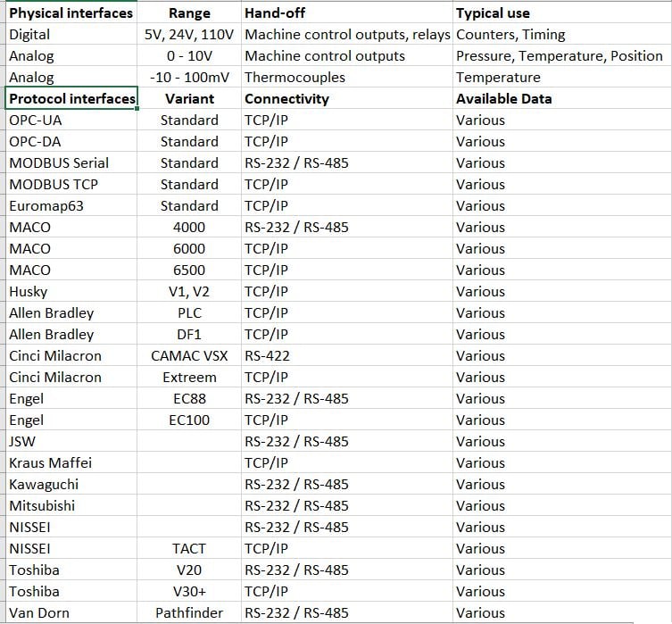Click the 'OPC-DA' protocol cell
This screenshot has width=672, height=624.
tap(71, 141)
